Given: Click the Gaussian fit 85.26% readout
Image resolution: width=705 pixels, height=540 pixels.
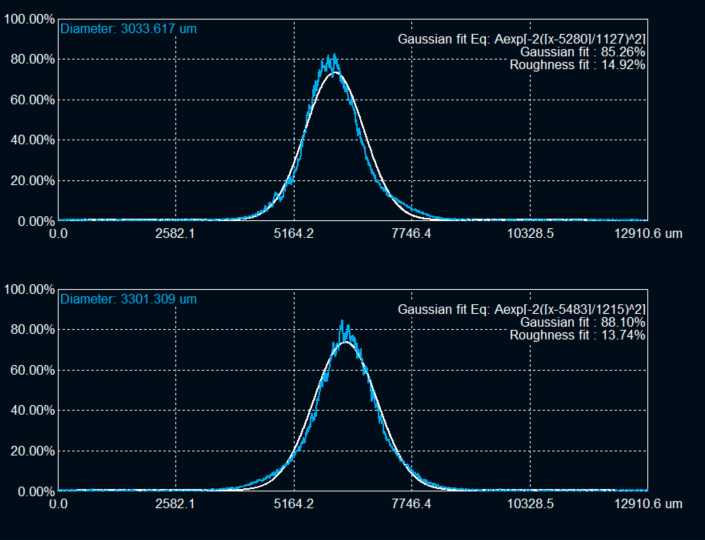Looking at the screenshot, I should tap(583, 52).
